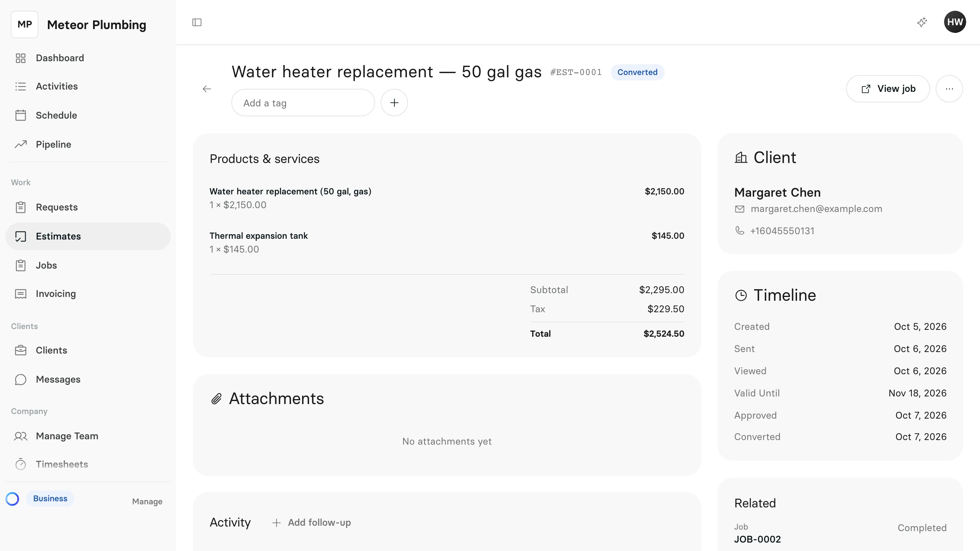Go to Activities page
980x551 pixels.
click(x=88, y=86)
